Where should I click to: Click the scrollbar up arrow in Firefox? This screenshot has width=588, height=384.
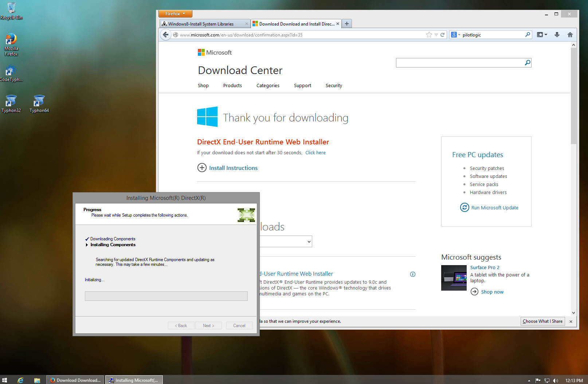[573, 45]
